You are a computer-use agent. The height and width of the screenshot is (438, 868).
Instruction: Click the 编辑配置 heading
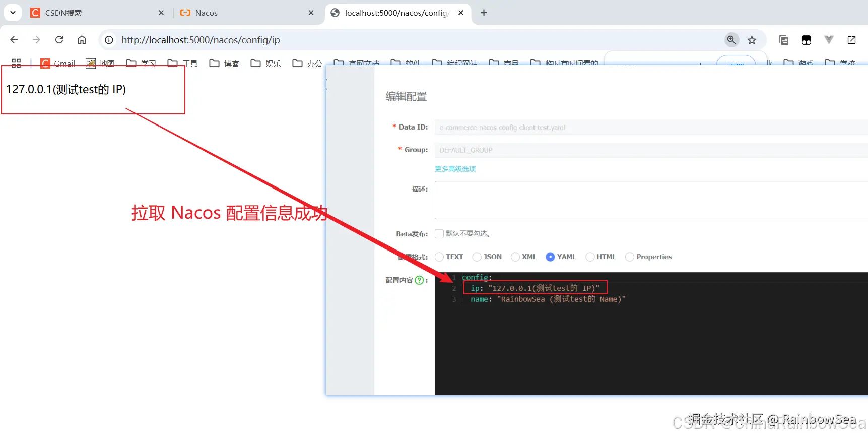pyautogui.click(x=406, y=96)
